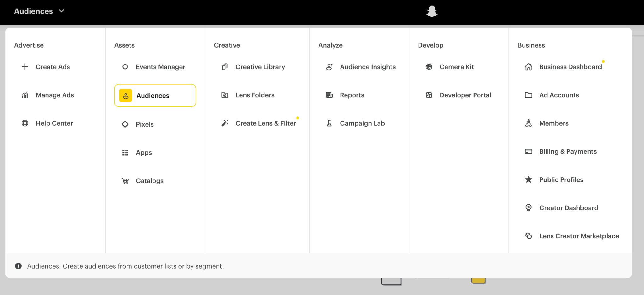Open the Audiences header menu title
Viewport: 644px width, 295px height.
click(x=33, y=11)
